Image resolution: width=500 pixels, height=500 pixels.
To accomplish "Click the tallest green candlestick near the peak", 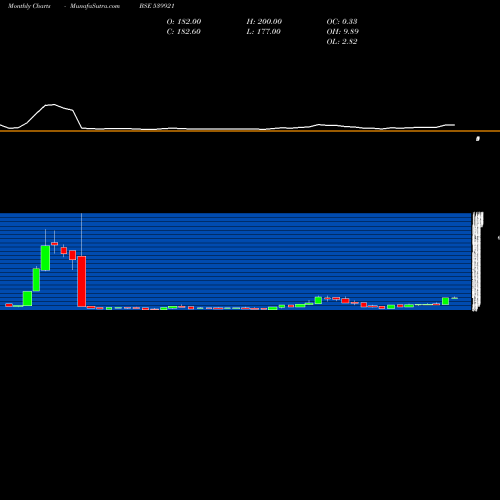I will (x=45, y=258).
